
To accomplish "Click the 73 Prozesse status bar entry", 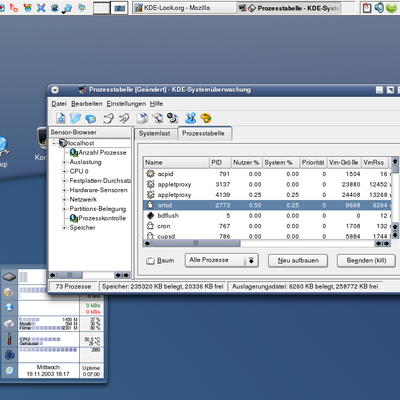I will coord(73,287).
